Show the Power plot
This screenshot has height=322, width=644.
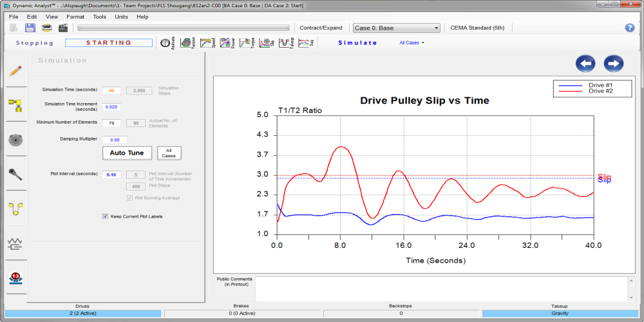click(x=227, y=43)
